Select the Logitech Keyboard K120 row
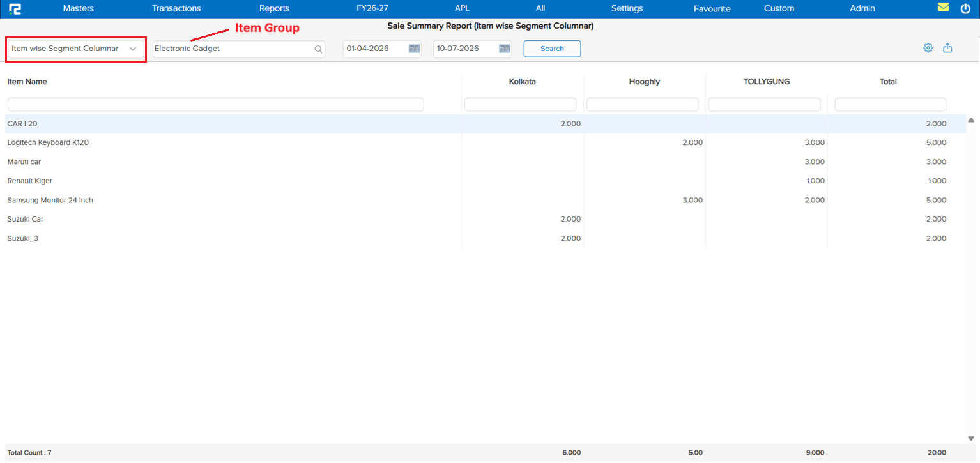The image size is (980, 463). point(486,142)
